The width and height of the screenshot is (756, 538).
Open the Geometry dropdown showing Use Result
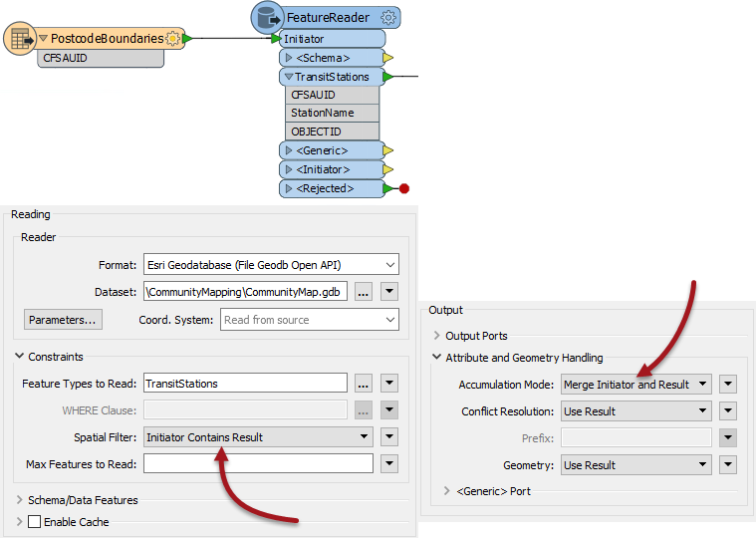[635, 465]
